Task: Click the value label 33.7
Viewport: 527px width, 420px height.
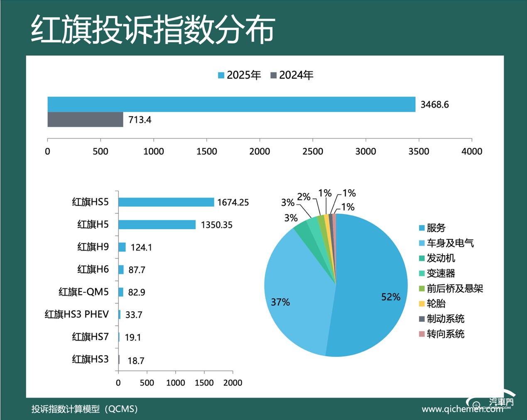Action: (x=134, y=315)
